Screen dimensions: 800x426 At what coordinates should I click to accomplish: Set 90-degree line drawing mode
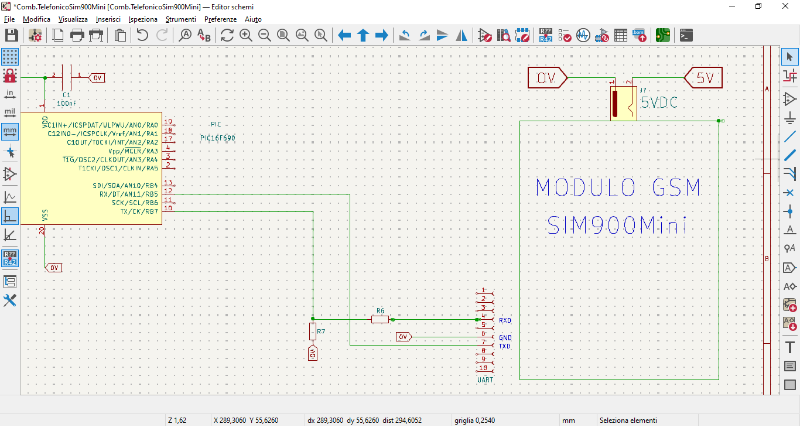[x=10, y=216]
